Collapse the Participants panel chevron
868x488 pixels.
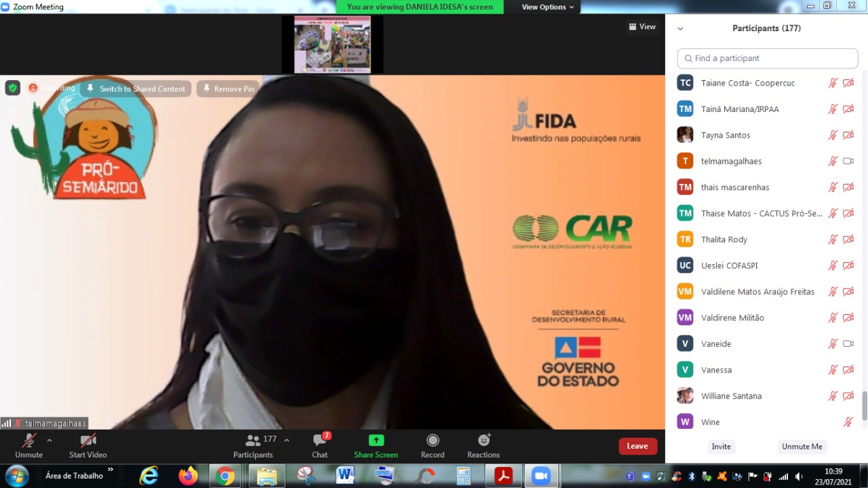tap(680, 29)
